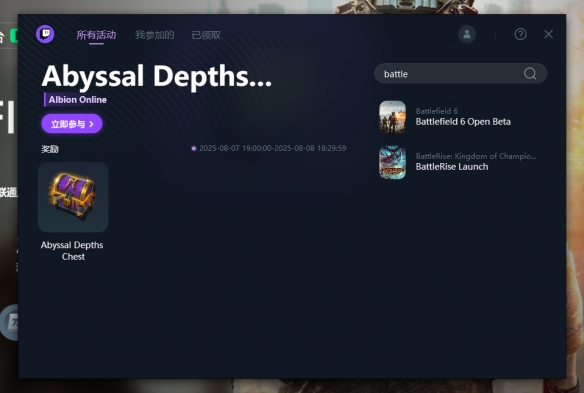Click the search magnifier icon
The height and width of the screenshot is (393, 584).
tap(530, 73)
